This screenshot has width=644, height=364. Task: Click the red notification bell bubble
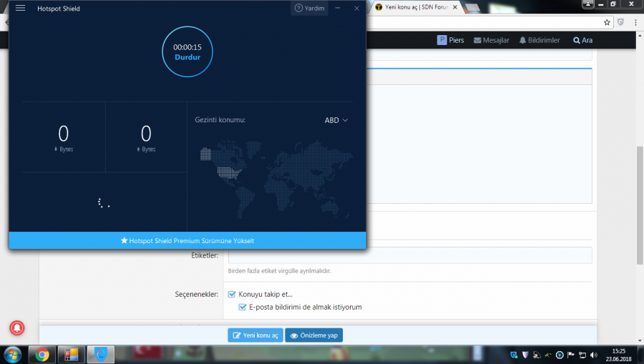coord(17,328)
